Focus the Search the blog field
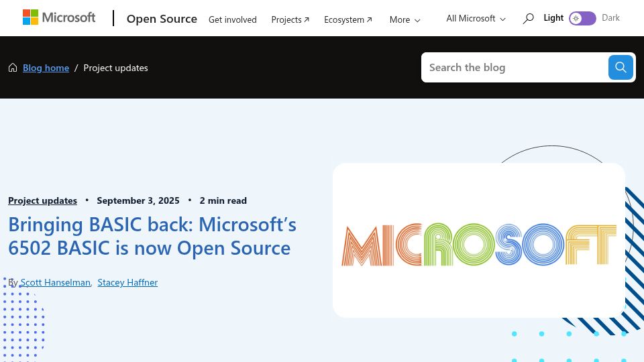Screen dimensions: 644x362 point(515,67)
